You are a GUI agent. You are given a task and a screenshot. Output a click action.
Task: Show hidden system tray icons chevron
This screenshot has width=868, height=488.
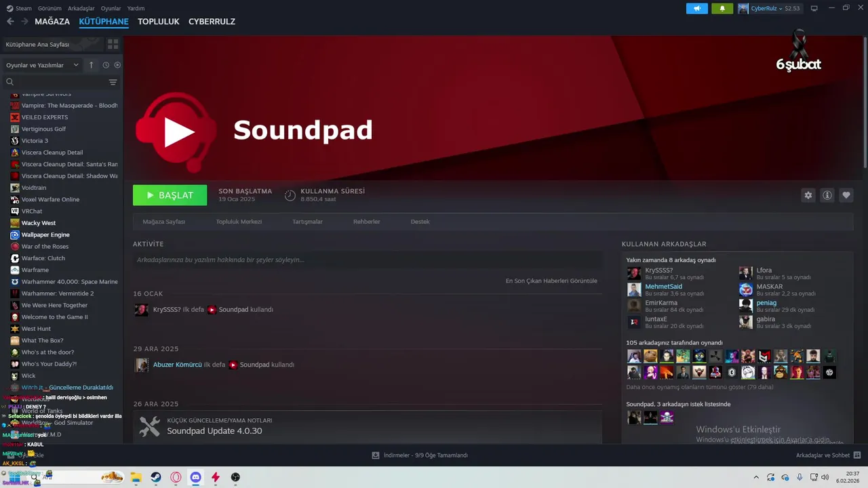tap(756, 477)
